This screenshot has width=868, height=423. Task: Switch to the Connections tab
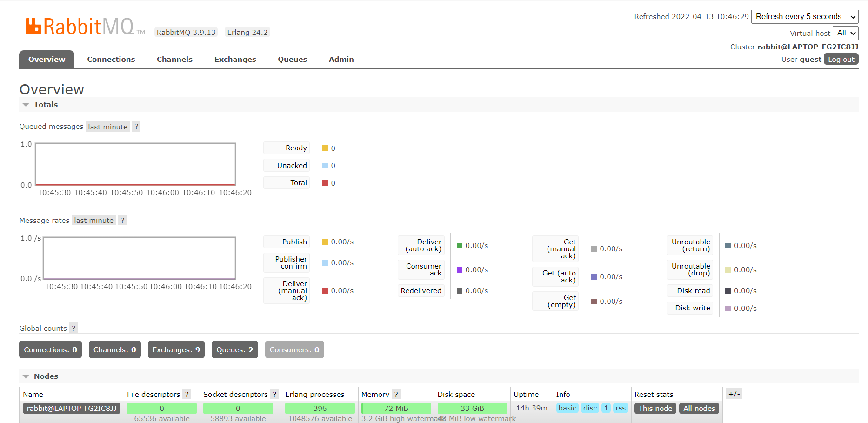[x=111, y=60]
